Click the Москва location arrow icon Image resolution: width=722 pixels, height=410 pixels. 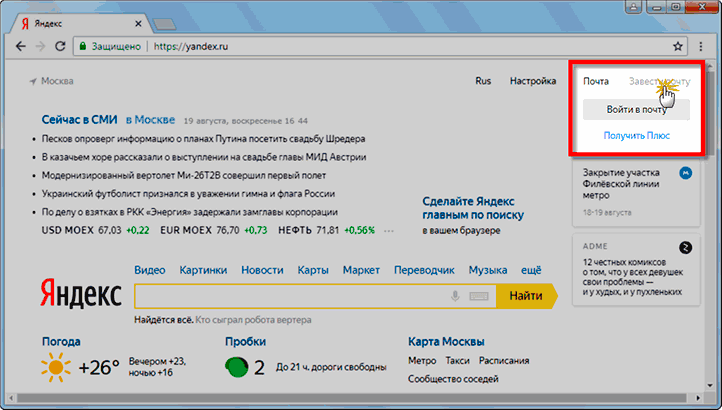coord(33,82)
